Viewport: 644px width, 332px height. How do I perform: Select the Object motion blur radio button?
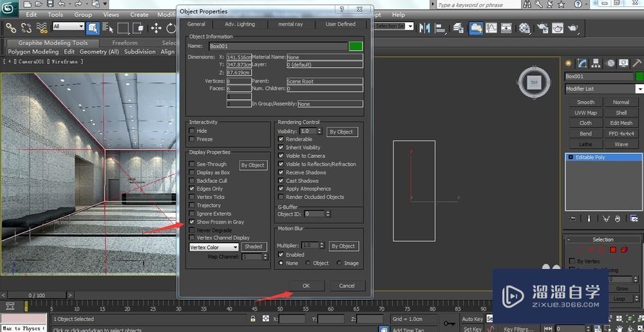[x=308, y=263]
